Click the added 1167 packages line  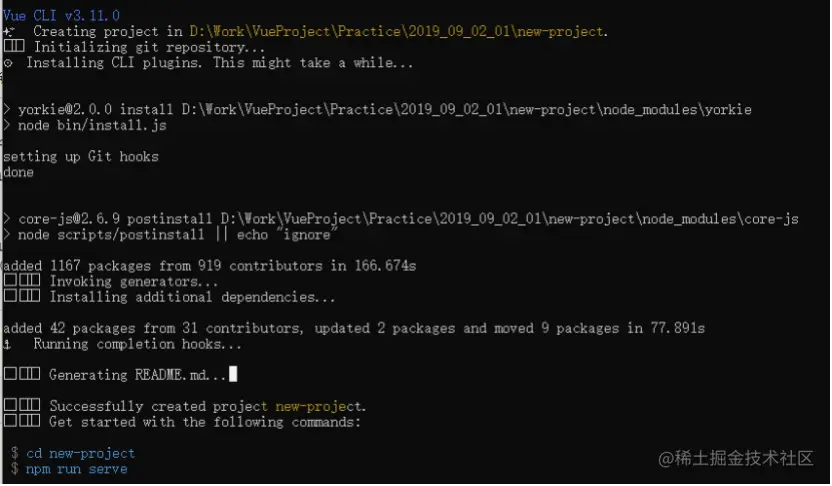(210, 265)
